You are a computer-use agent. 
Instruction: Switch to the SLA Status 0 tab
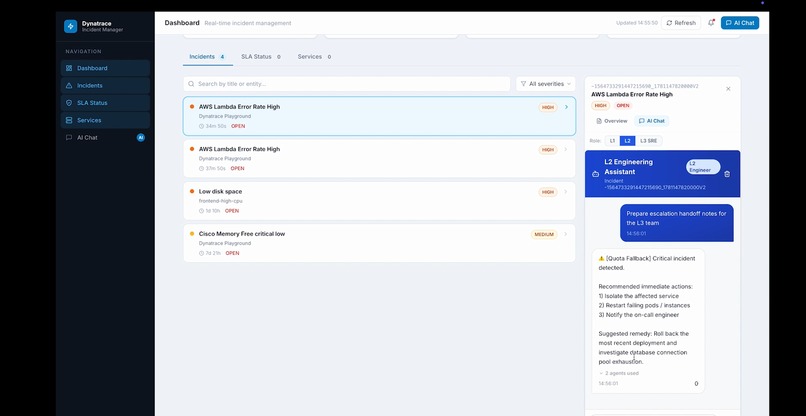click(261, 57)
